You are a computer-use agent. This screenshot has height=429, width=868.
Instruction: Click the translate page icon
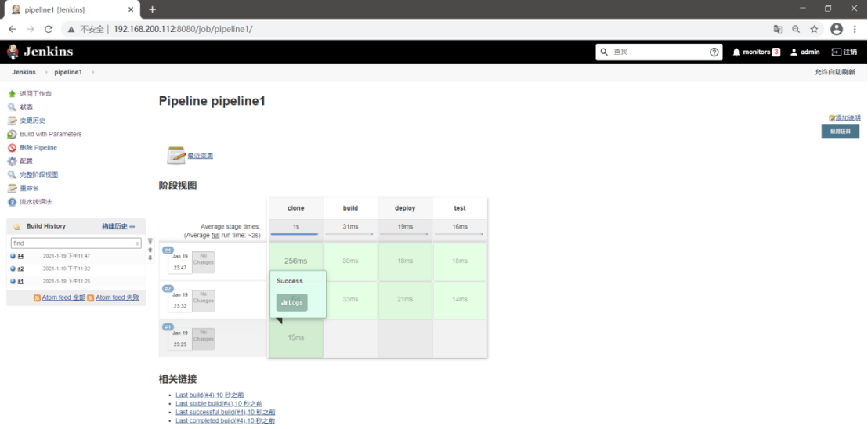(x=778, y=29)
